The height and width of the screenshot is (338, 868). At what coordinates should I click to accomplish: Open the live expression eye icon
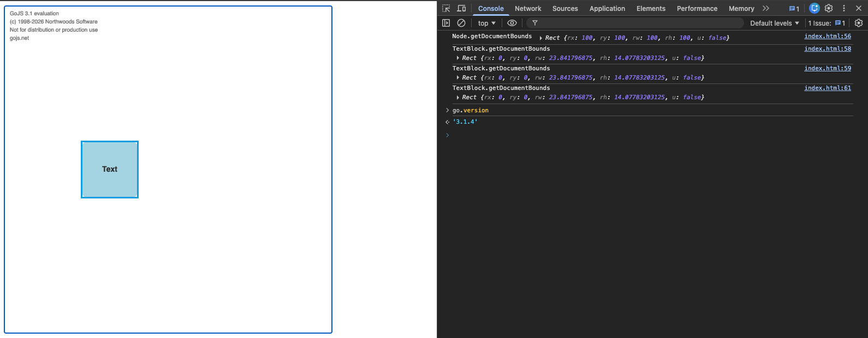click(x=512, y=23)
